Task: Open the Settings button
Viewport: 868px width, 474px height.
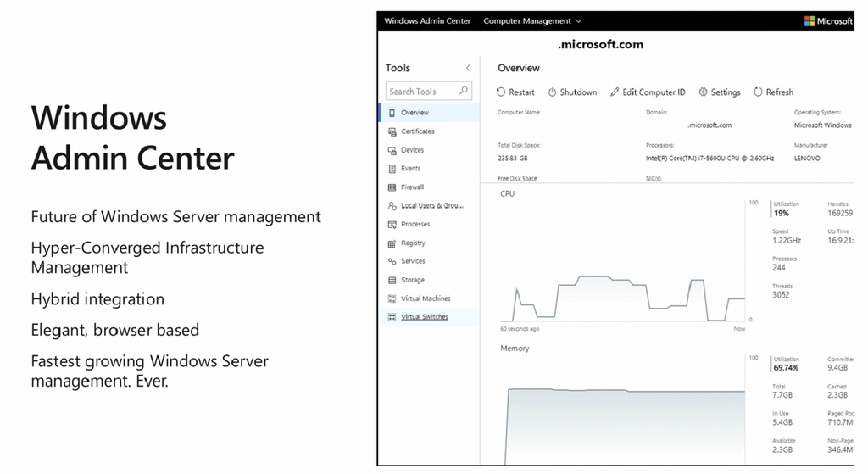Action: pos(719,92)
